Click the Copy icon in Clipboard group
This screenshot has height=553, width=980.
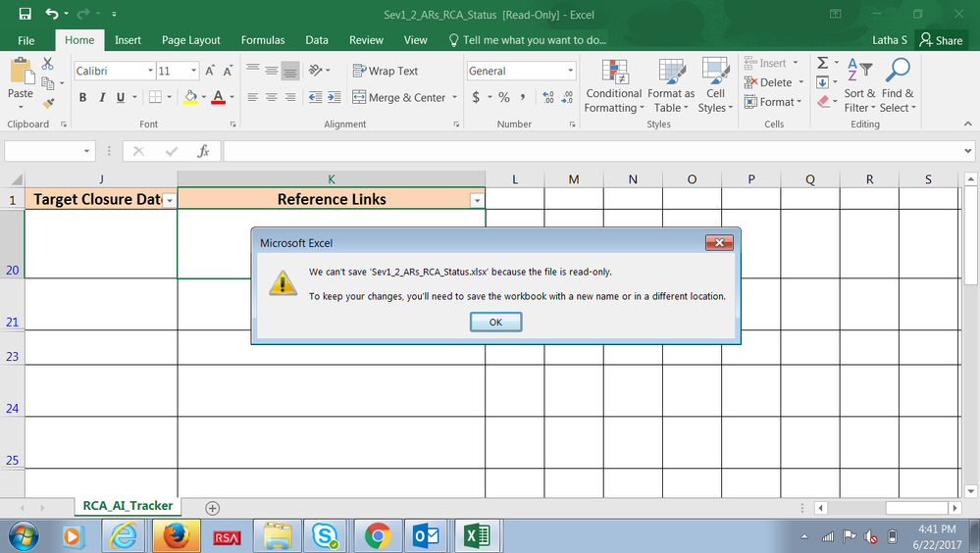47,83
